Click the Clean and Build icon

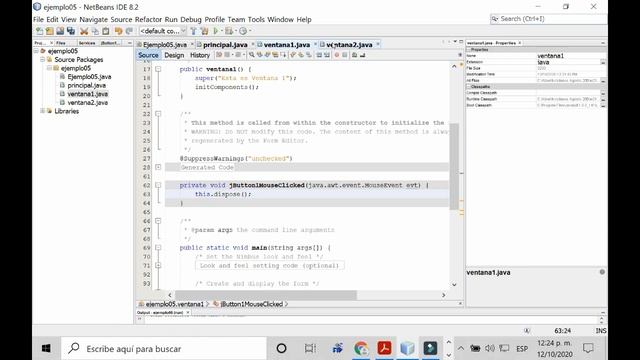click(204, 31)
